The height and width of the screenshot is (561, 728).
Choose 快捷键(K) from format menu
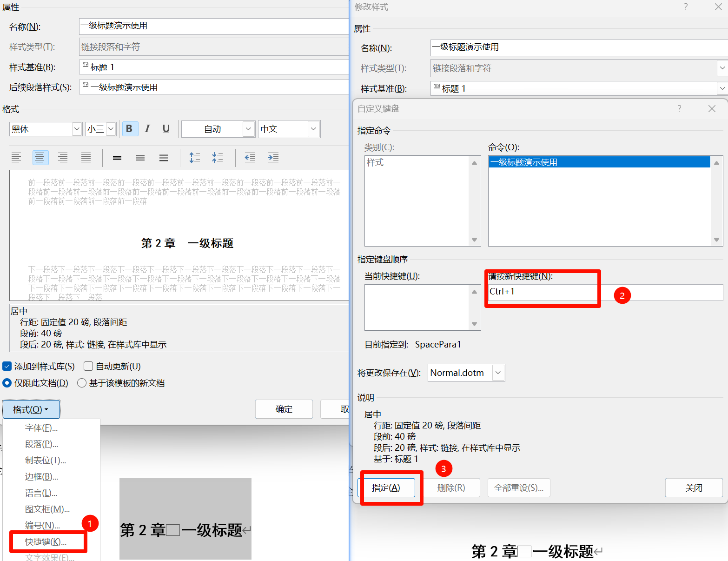[46, 541]
